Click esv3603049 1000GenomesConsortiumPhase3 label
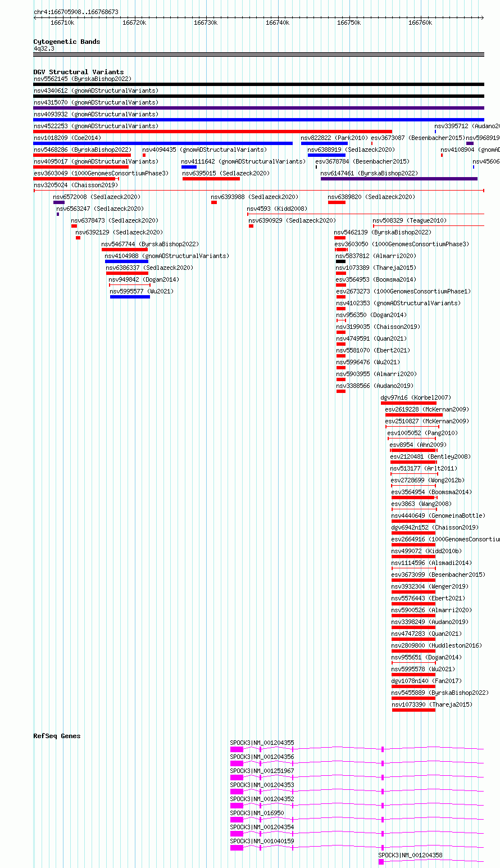Image resolution: width=500 pixels, height=868 pixels. click(101, 174)
